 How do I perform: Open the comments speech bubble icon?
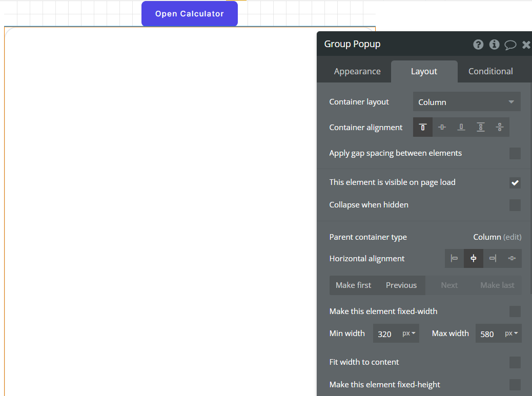(510, 45)
